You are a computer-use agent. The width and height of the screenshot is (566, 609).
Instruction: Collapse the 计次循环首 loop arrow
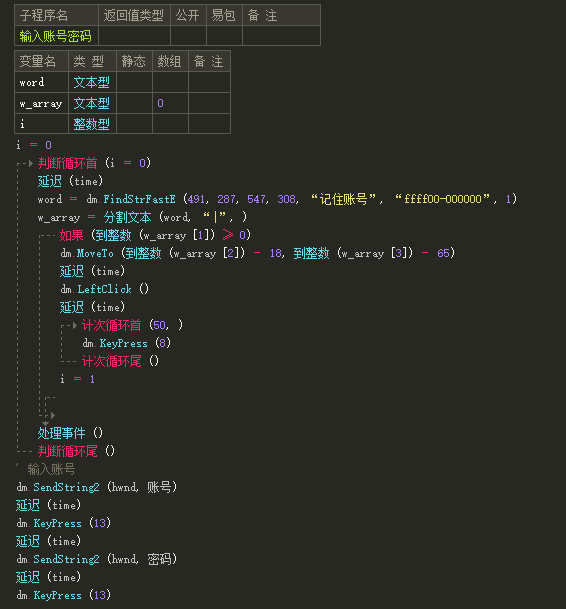75,325
